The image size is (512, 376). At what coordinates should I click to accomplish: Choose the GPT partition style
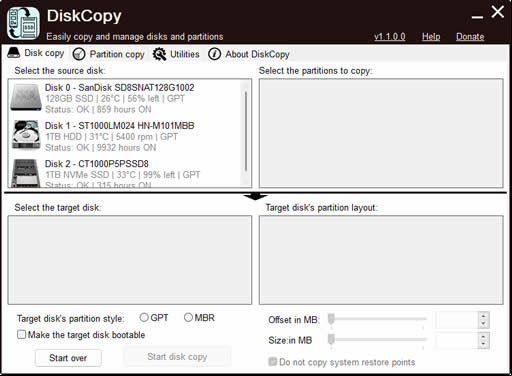pos(144,317)
